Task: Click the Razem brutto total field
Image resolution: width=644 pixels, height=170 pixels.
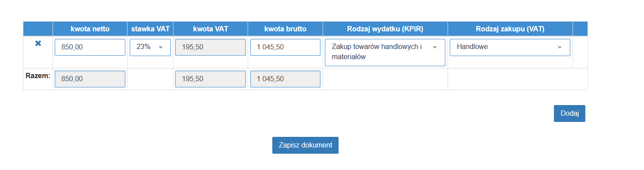Action: (x=285, y=79)
